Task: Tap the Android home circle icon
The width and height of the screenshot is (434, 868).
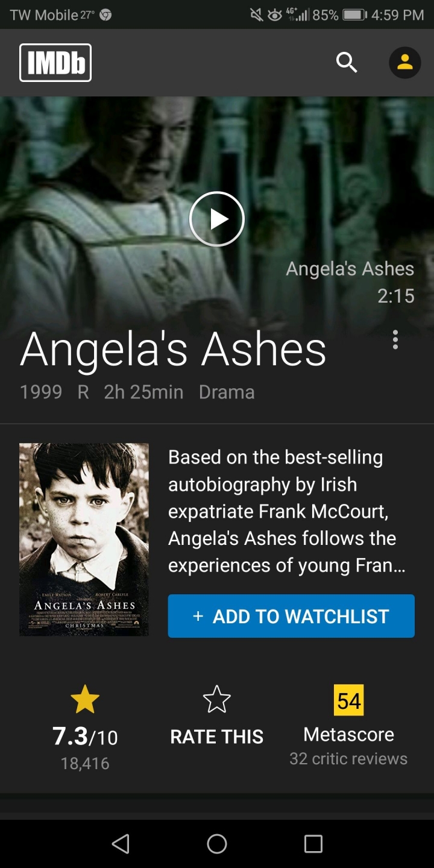Action: (217, 844)
